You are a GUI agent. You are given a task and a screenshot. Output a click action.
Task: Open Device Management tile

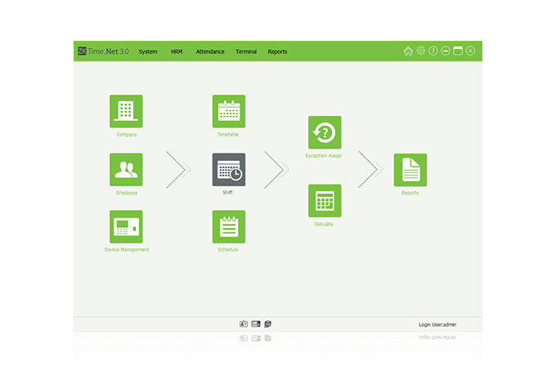(x=126, y=226)
